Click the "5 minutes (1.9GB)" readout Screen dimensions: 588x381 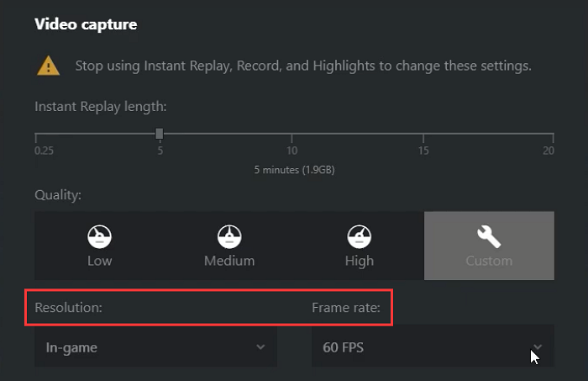click(x=293, y=169)
